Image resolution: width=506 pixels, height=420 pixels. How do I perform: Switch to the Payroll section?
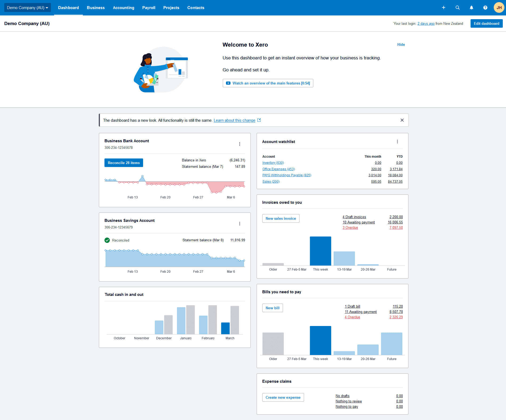(149, 7)
